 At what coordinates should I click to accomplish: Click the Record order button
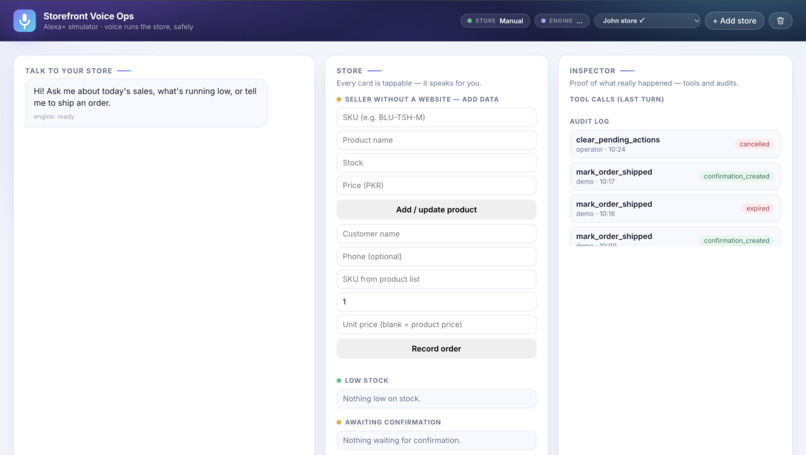(436, 348)
